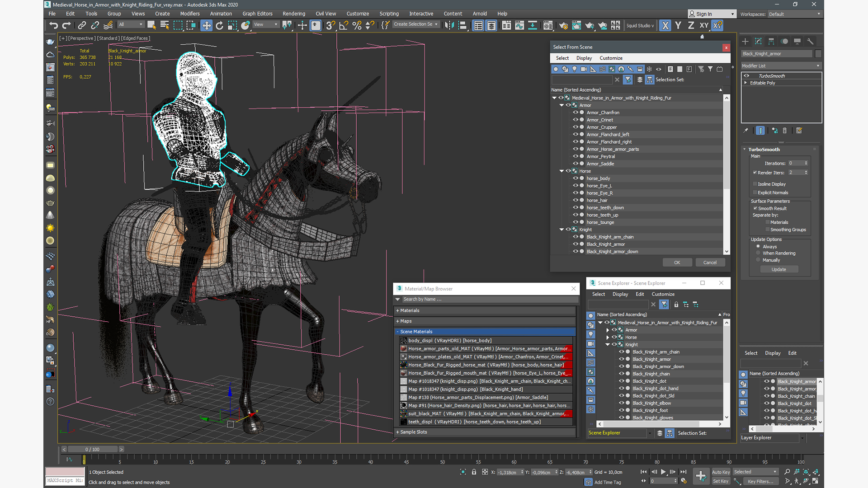This screenshot has width=868, height=488.
Task: Open Configure Modifier Sets icon
Action: point(799,131)
